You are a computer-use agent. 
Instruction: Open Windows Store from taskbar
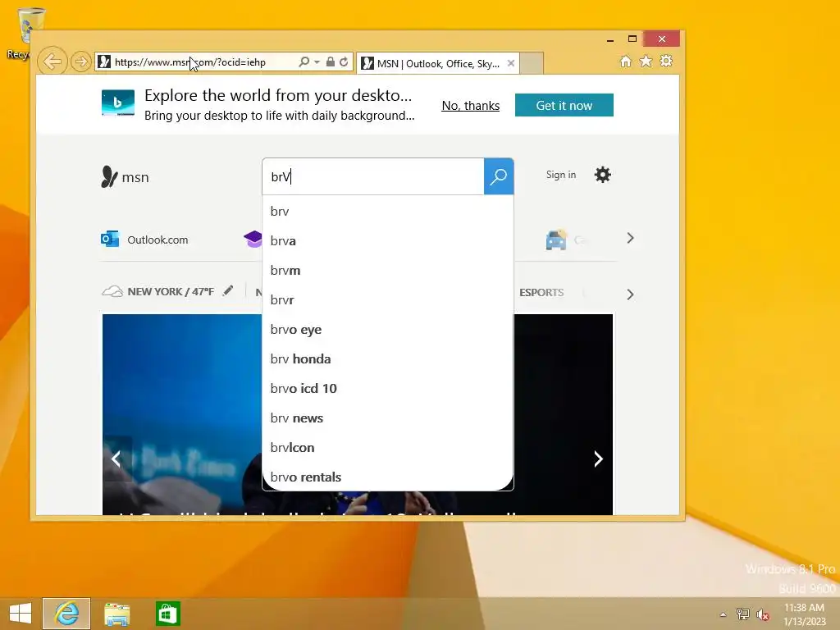167,614
